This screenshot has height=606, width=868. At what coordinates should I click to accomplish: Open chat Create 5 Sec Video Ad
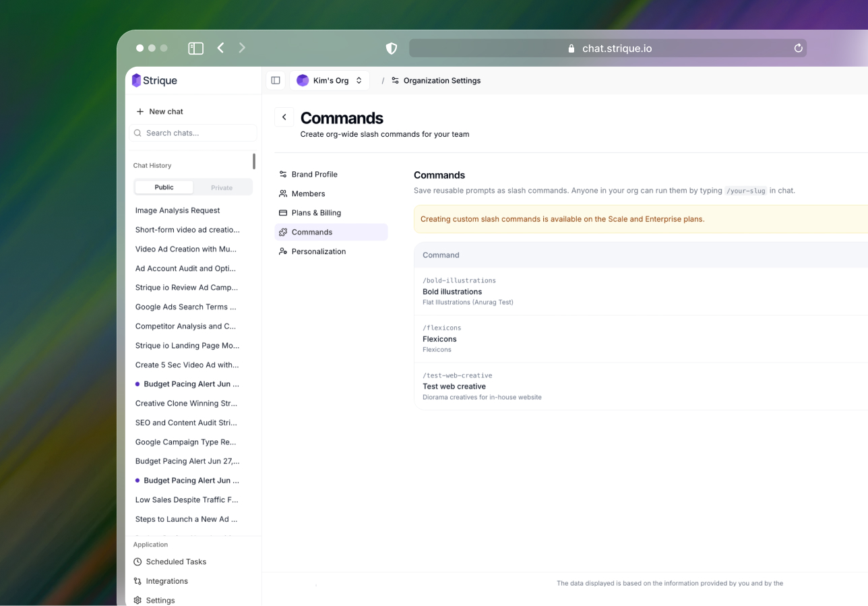pyautogui.click(x=187, y=365)
